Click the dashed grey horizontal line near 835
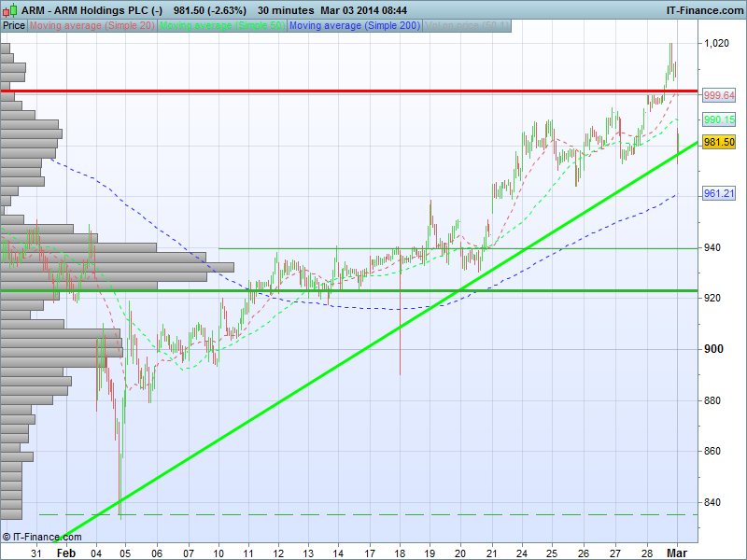 [373, 514]
